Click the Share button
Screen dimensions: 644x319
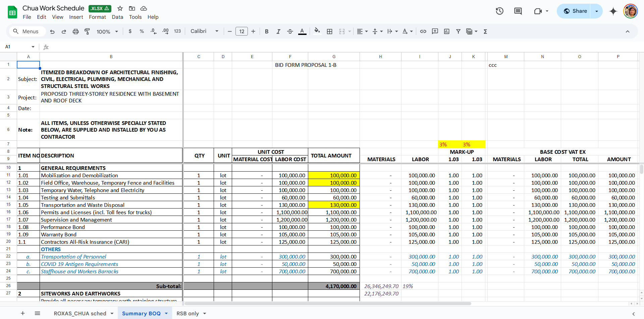[576, 11]
